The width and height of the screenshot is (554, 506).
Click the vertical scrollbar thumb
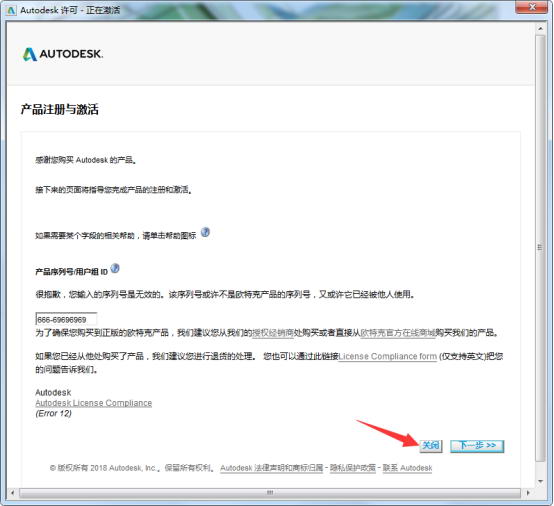(540, 248)
